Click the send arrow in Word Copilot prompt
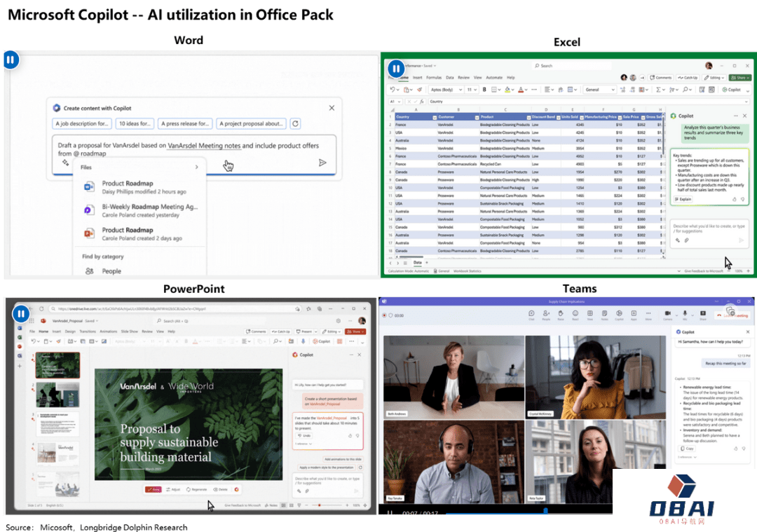This screenshot has width=757, height=532. pos(322,163)
